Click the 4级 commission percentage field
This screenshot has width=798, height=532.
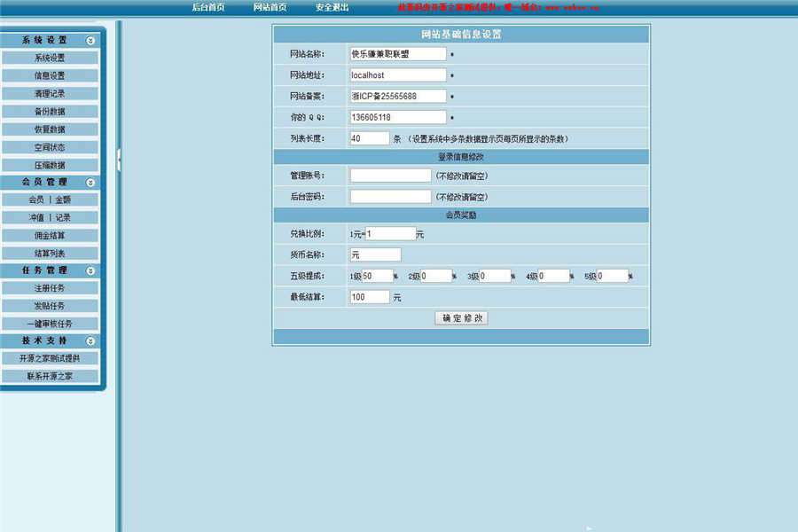553,276
